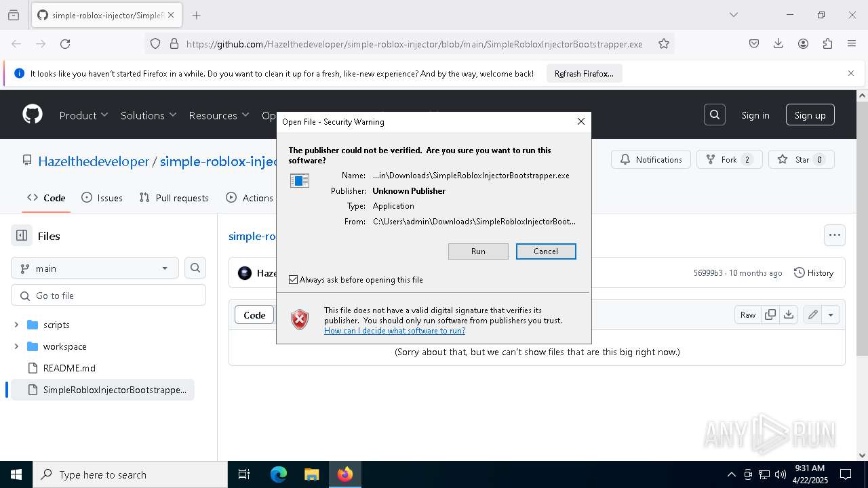
Task: Click the shield tracking protection icon
Action: [155, 43]
